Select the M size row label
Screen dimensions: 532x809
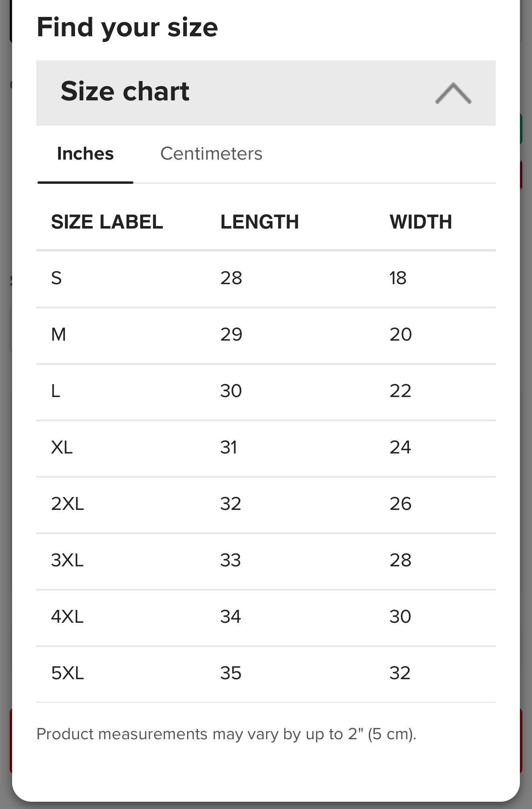[58, 335]
